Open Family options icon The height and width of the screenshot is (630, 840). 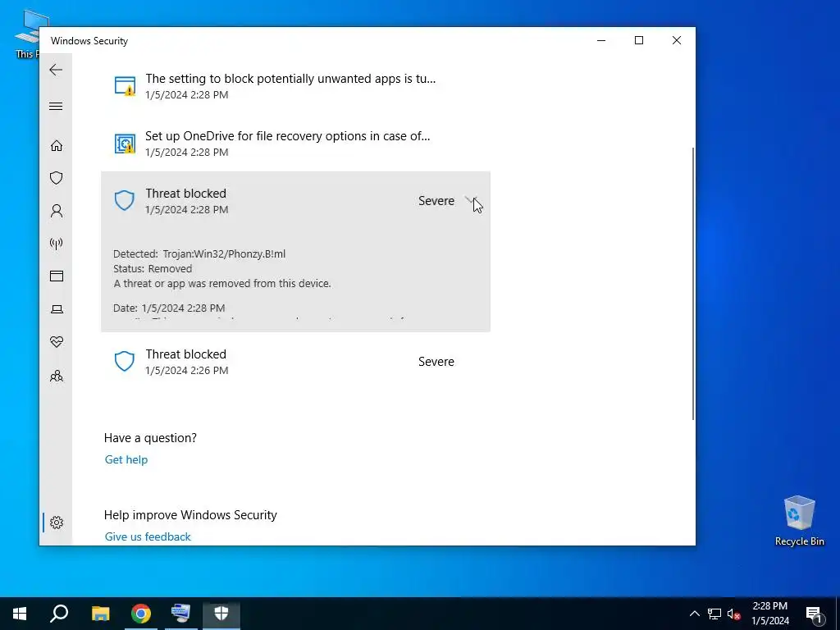click(x=57, y=376)
